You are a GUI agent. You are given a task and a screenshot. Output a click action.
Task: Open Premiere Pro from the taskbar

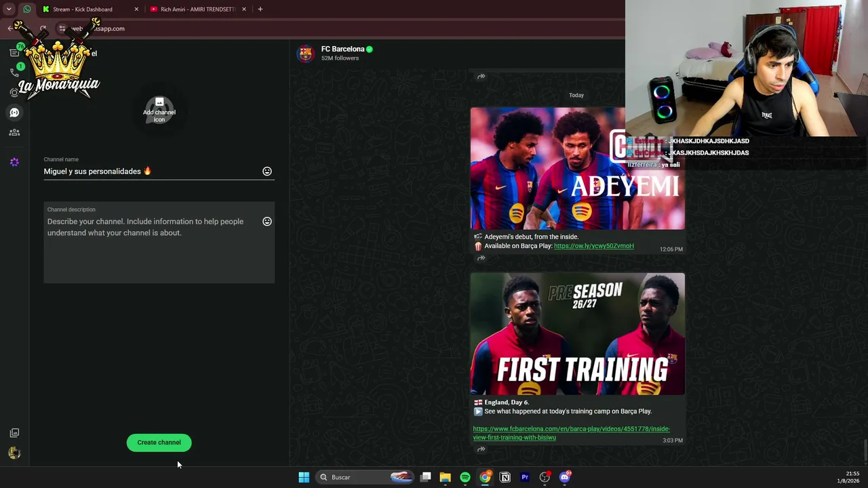(525, 477)
